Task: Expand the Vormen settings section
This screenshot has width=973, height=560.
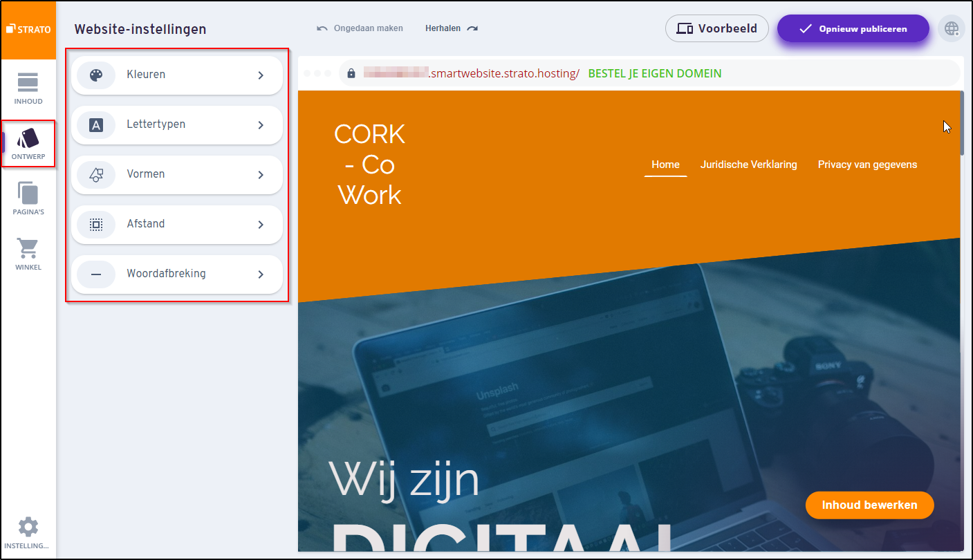Action: pyautogui.click(x=177, y=174)
